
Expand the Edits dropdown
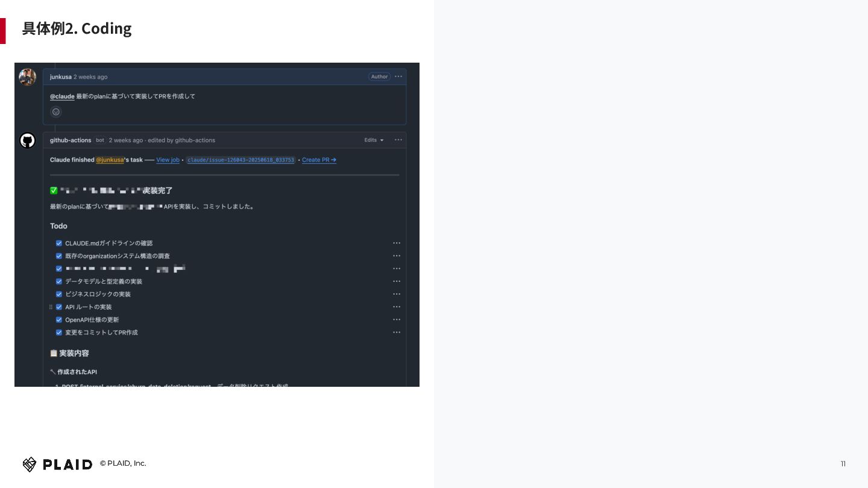coord(374,140)
